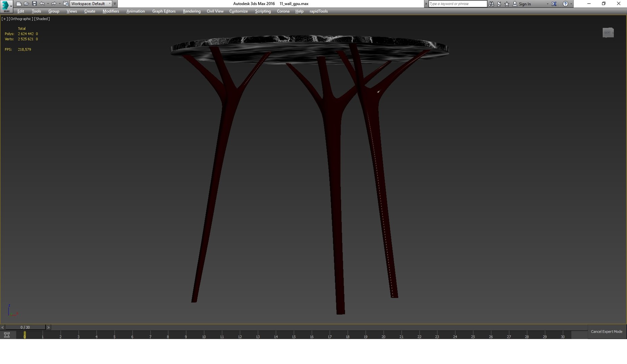Viewport: 627px width, 364px height.
Task: Undo the last action with the arrow icon
Action: 42,4
